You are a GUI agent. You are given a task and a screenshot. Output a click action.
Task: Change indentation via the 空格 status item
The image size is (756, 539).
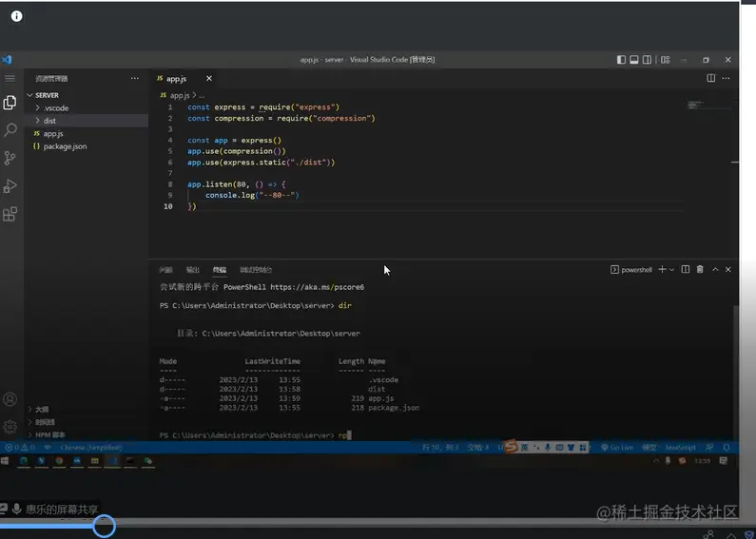pos(477,448)
